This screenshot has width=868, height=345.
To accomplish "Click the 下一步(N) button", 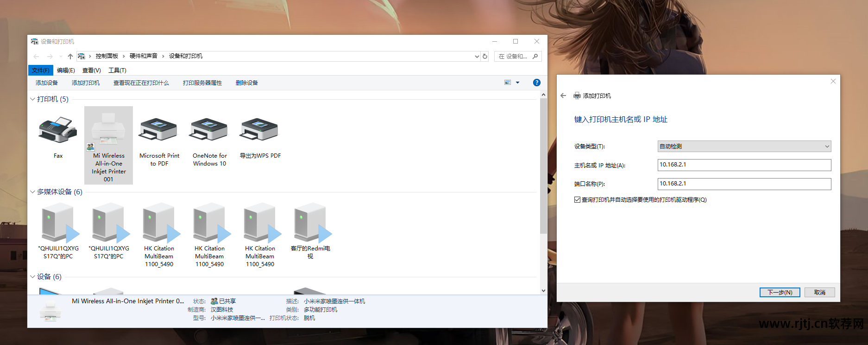I will click(x=780, y=293).
